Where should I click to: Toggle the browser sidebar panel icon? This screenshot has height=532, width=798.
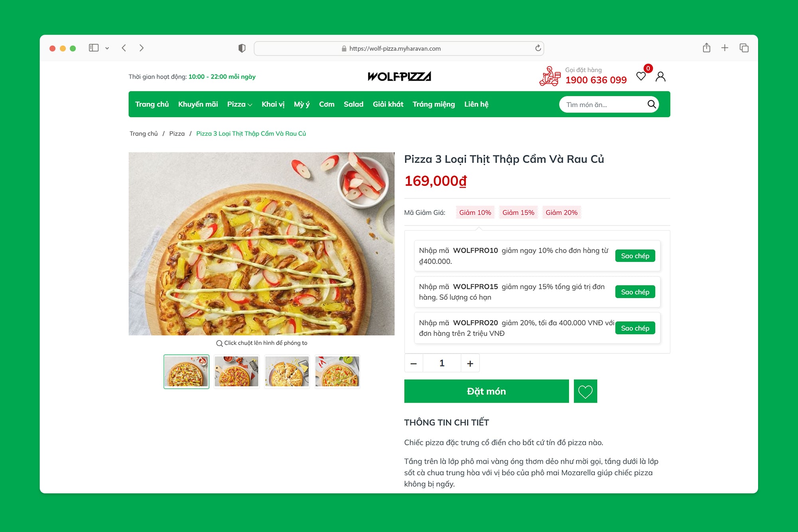[x=93, y=47]
